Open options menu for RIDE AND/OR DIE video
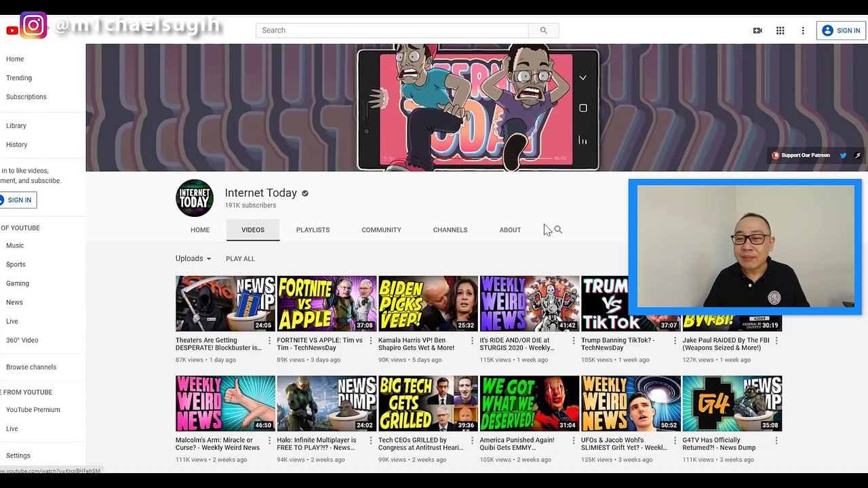This screenshot has width=868, height=488. click(x=573, y=340)
